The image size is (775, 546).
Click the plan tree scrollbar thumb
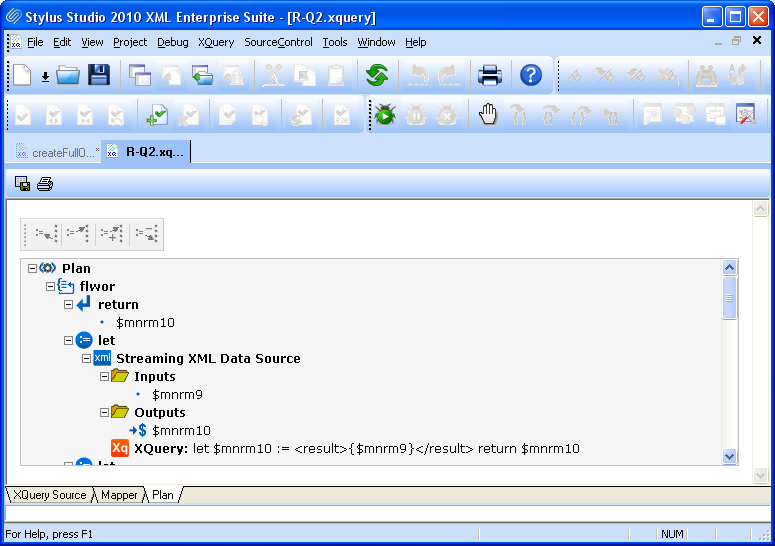pos(730,298)
